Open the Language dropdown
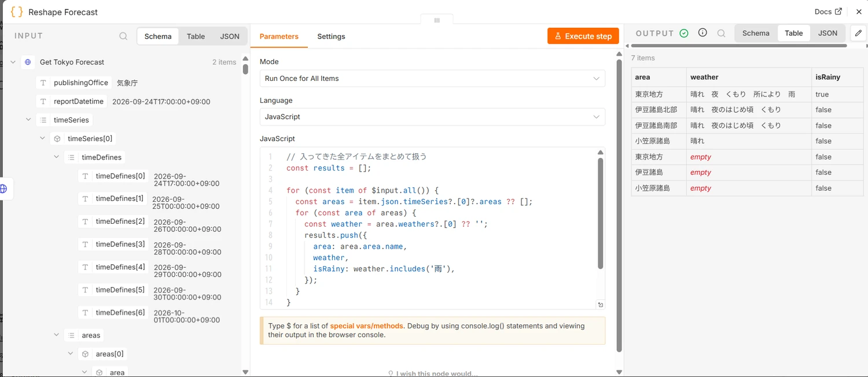868x377 pixels. tap(432, 117)
